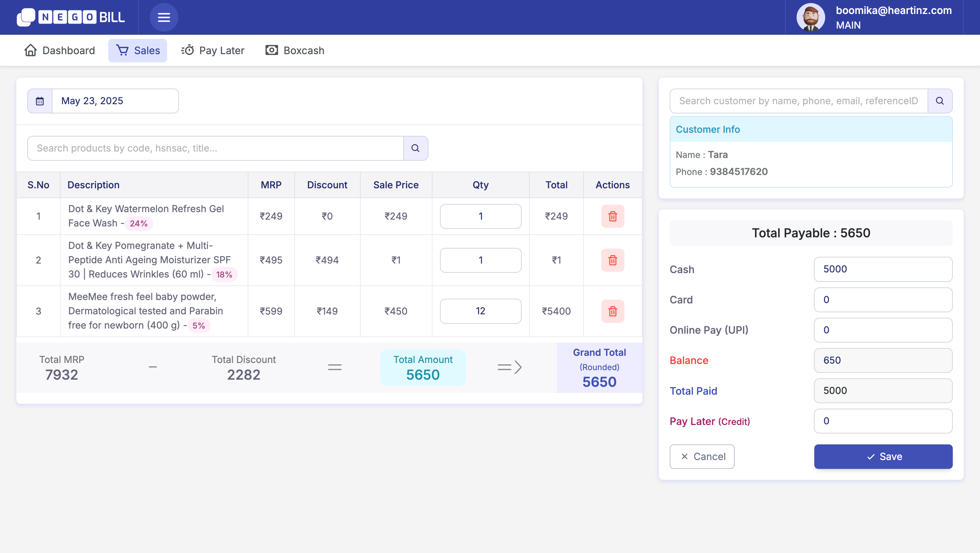
Task: Click the 5% badge on baby powder
Action: coord(199,326)
